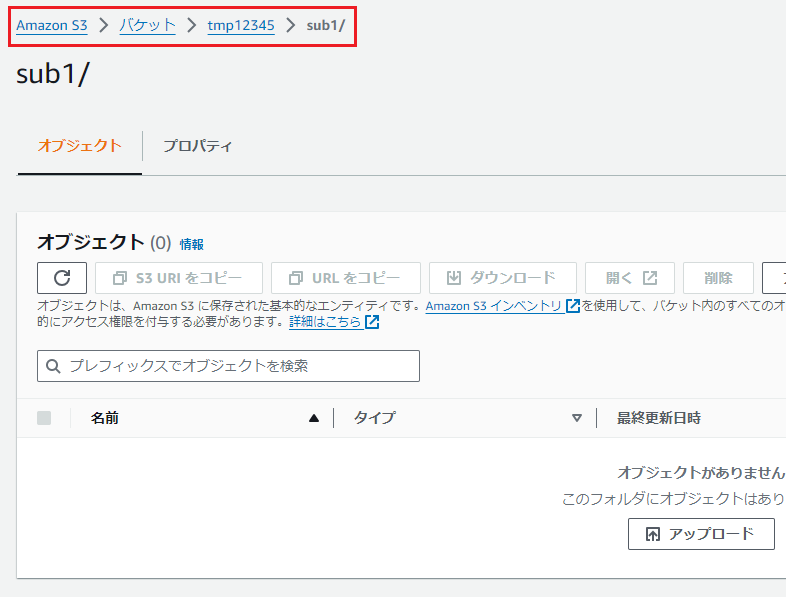Sort by 名前 ascending arrow
This screenshot has width=786, height=597.
314,418
